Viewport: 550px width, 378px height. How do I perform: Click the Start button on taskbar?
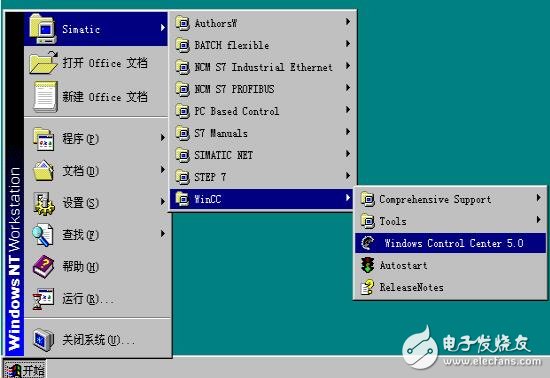pyautogui.click(x=24, y=369)
